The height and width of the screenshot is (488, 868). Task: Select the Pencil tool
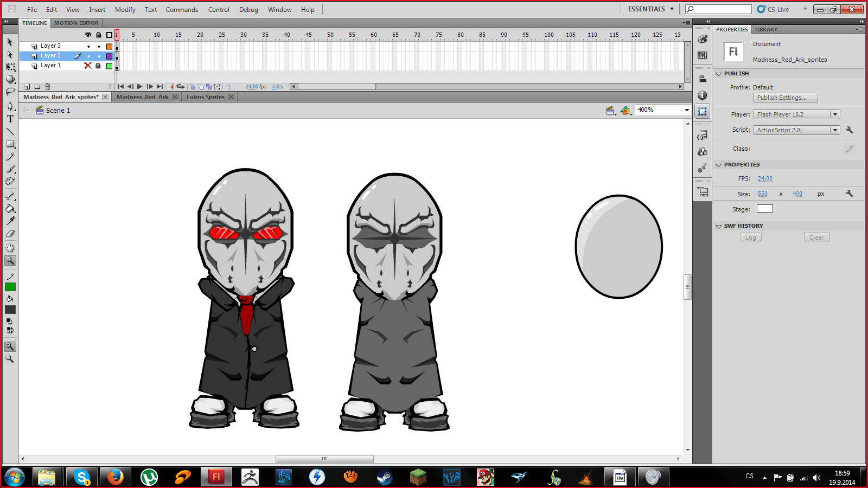pyautogui.click(x=10, y=157)
